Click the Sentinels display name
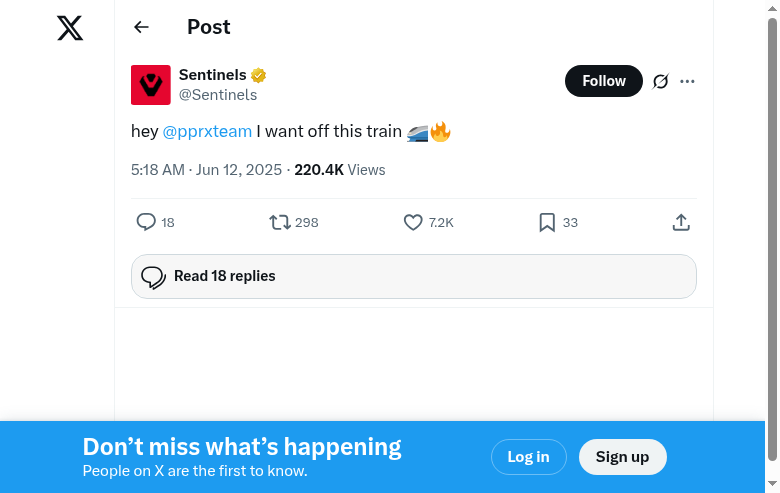 point(212,75)
